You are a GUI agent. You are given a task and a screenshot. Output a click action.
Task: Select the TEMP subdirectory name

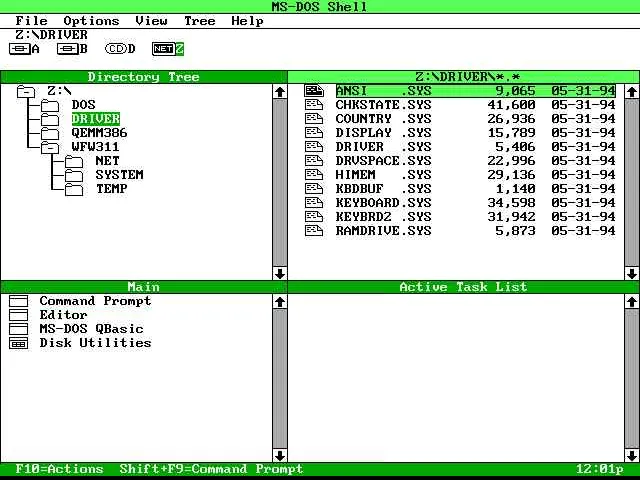pyautogui.click(x=111, y=189)
